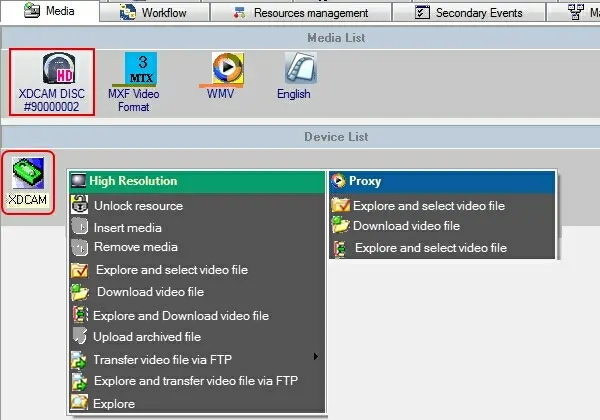Click the shield icon beside Upload archived file

[x=79, y=337]
